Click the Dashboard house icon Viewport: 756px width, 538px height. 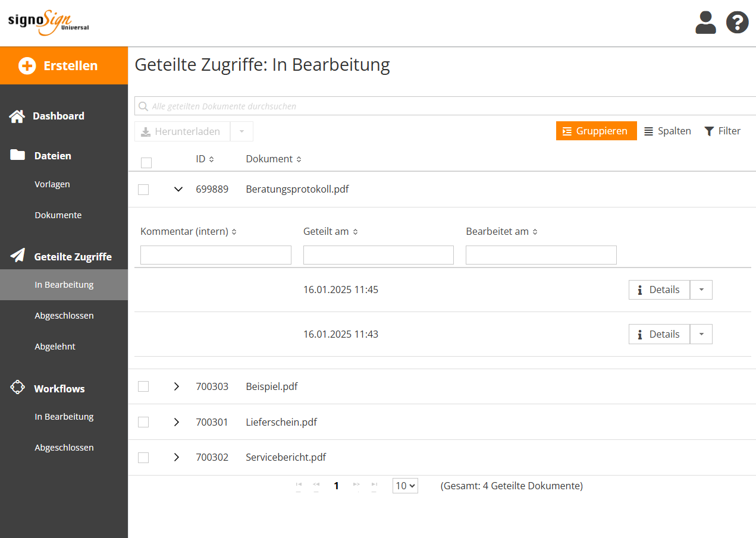click(17, 117)
